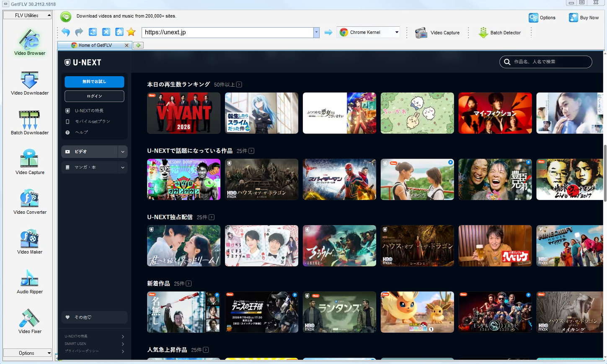Click the URL address field

pos(227,32)
